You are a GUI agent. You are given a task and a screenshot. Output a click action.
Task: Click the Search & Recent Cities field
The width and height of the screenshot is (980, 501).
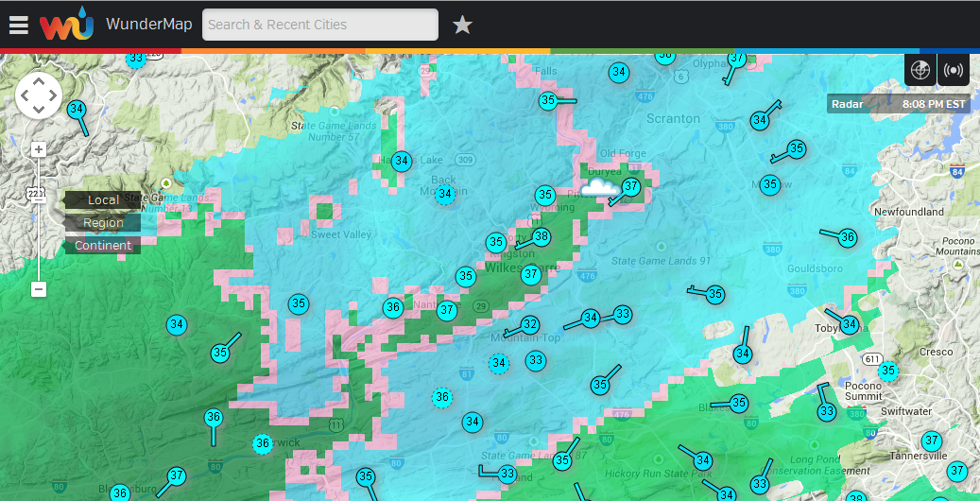pyautogui.click(x=320, y=25)
